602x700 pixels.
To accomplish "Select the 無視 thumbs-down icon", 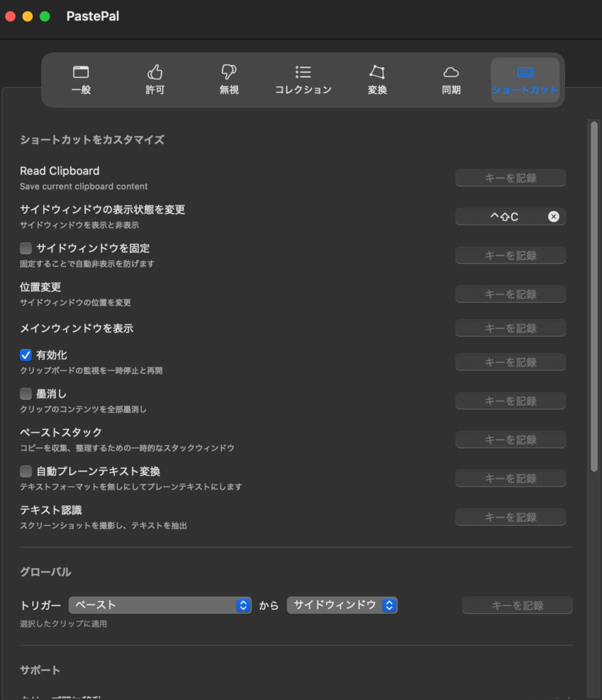I will [x=228, y=72].
